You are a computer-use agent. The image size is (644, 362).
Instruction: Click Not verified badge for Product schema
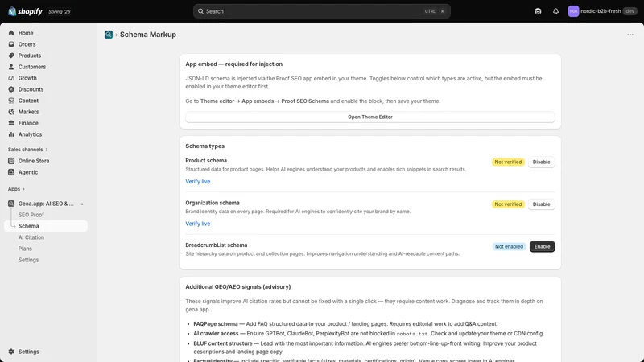pyautogui.click(x=508, y=162)
